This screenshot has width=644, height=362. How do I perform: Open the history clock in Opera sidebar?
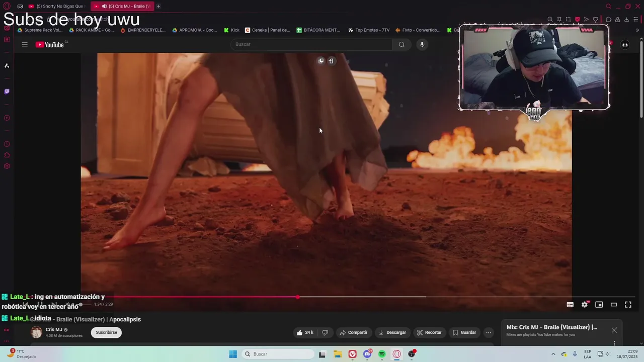point(7,144)
